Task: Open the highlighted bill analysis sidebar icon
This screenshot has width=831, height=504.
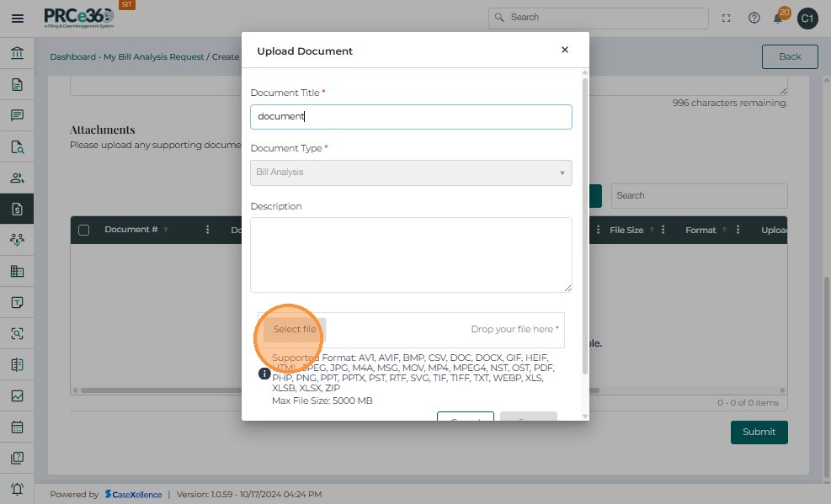Action: tap(17, 210)
